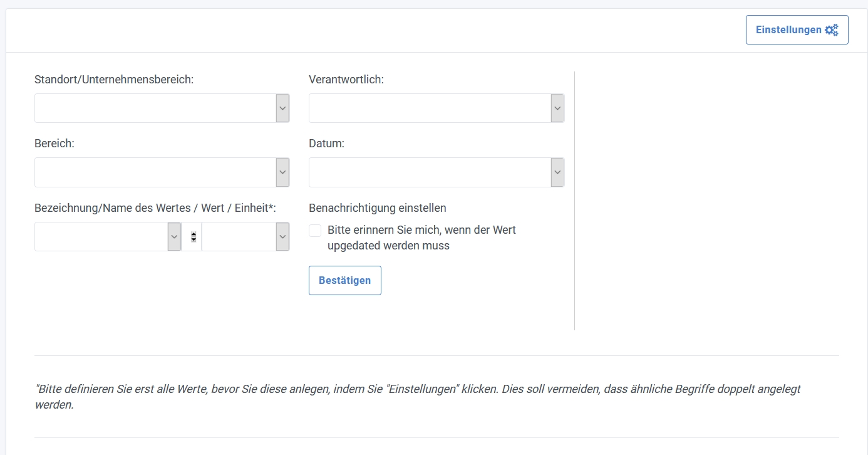The image size is (868, 455).
Task: Expand the Bereich dropdown arrow
Action: point(282,172)
